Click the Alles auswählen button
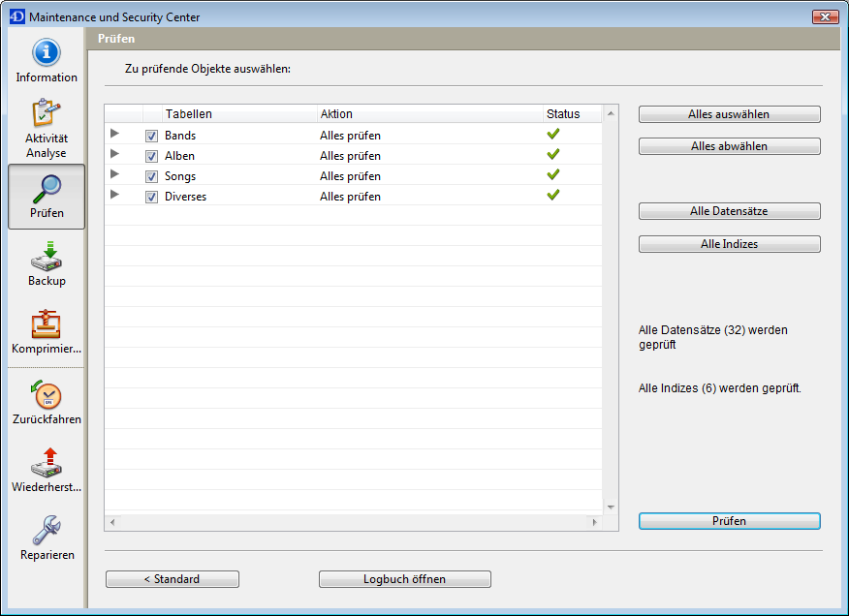Image resolution: width=849 pixels, height=616 pixels. [x=730, y=114]
